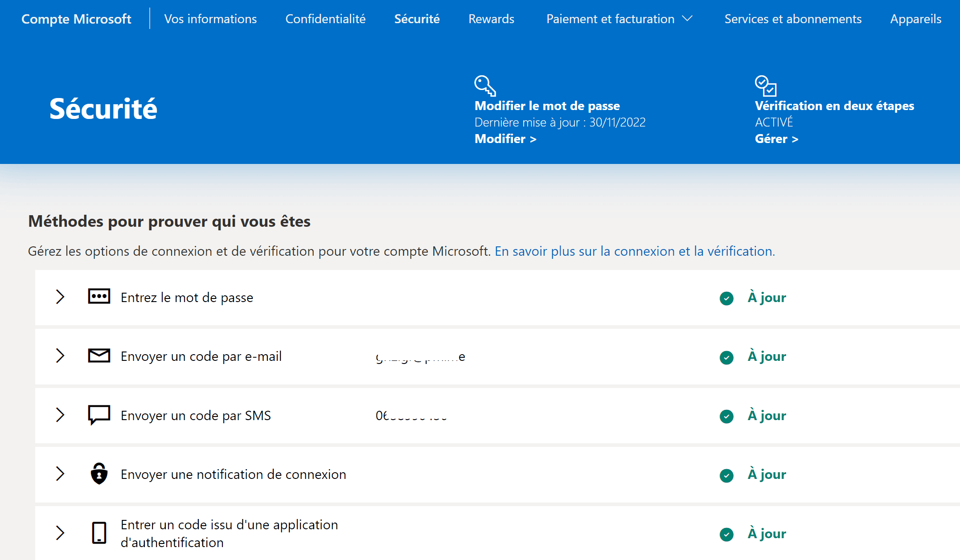Click the Modifier > password link
This screenshot has width=960, height=560.
(505, 139)
